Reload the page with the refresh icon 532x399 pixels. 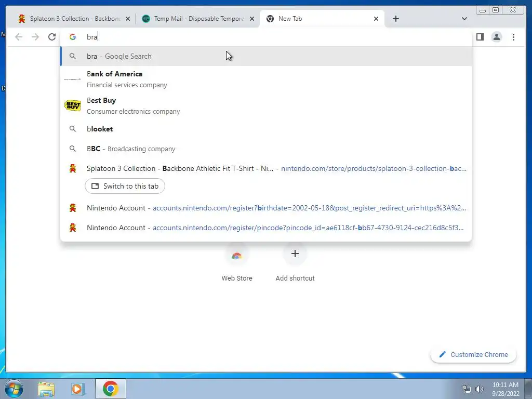coord(52,37)
